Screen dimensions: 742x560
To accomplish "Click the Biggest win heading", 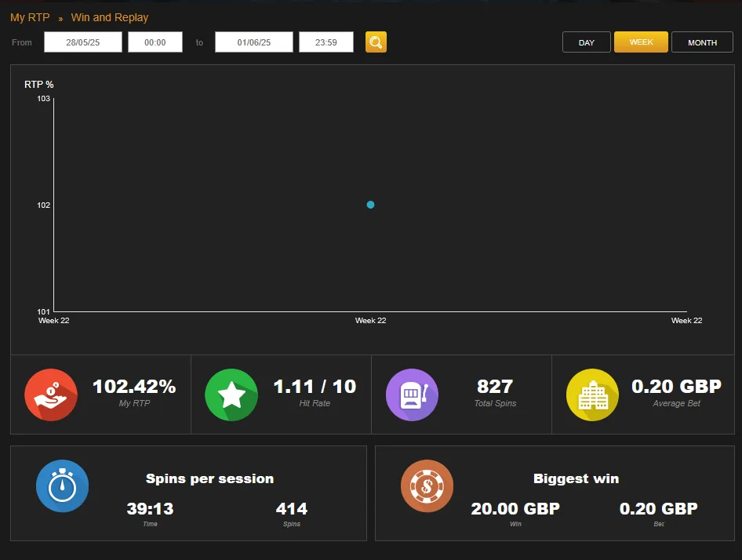I will click(x=576, y=478).
